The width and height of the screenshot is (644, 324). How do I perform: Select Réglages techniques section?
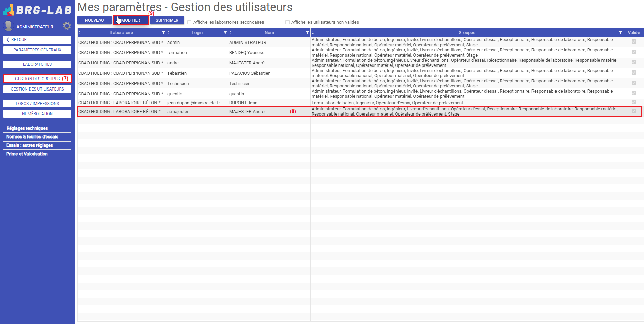[x=37, y=128]
